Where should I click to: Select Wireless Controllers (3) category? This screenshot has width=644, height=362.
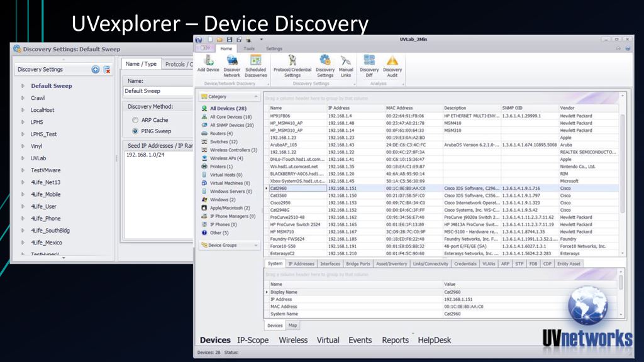coord(233,150)
